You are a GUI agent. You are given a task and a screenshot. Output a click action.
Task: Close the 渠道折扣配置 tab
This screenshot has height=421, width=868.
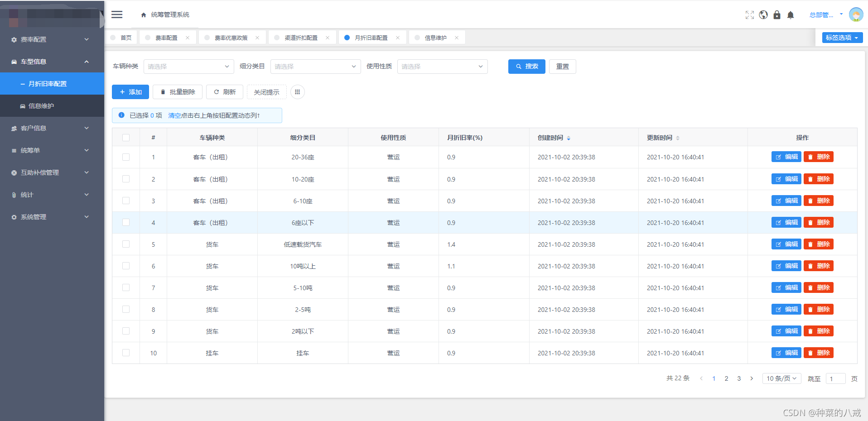point(328,38)
